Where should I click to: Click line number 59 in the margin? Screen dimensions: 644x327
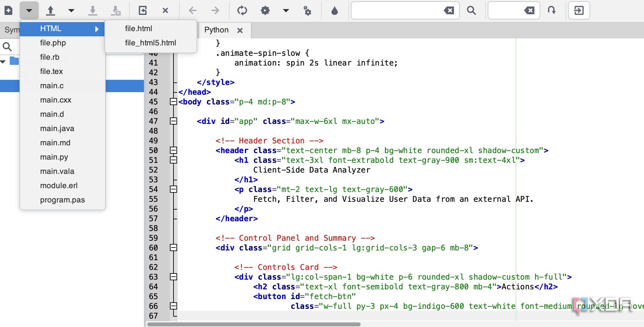(x=153, y=238)
